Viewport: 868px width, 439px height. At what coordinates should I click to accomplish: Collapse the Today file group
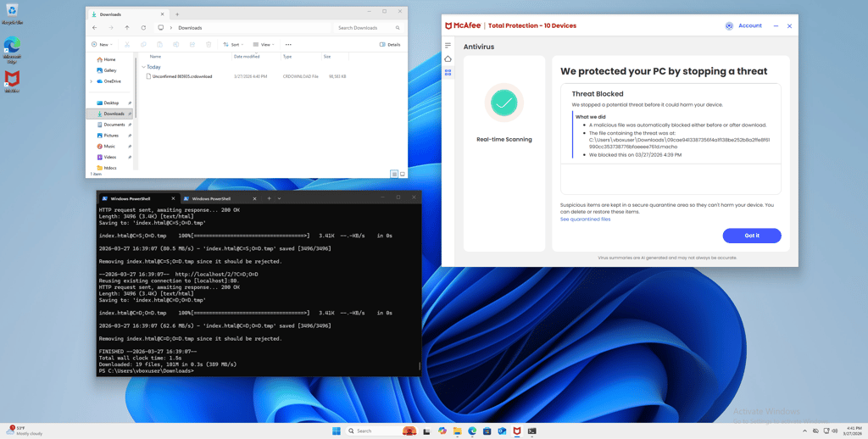point(144,67)
